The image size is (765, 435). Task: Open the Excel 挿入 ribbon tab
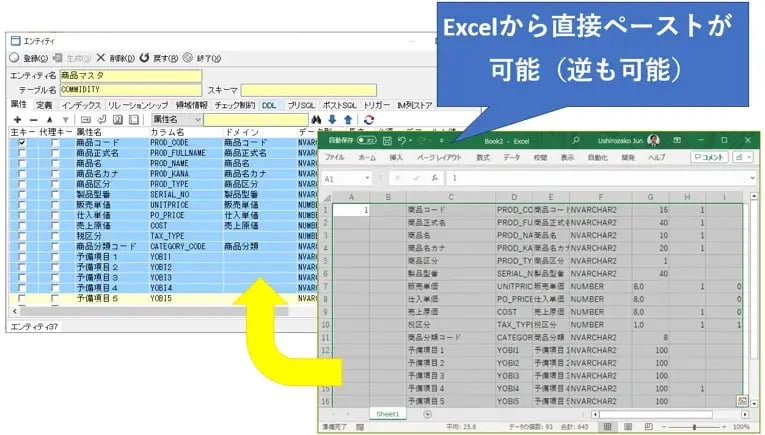click(396, 157)
